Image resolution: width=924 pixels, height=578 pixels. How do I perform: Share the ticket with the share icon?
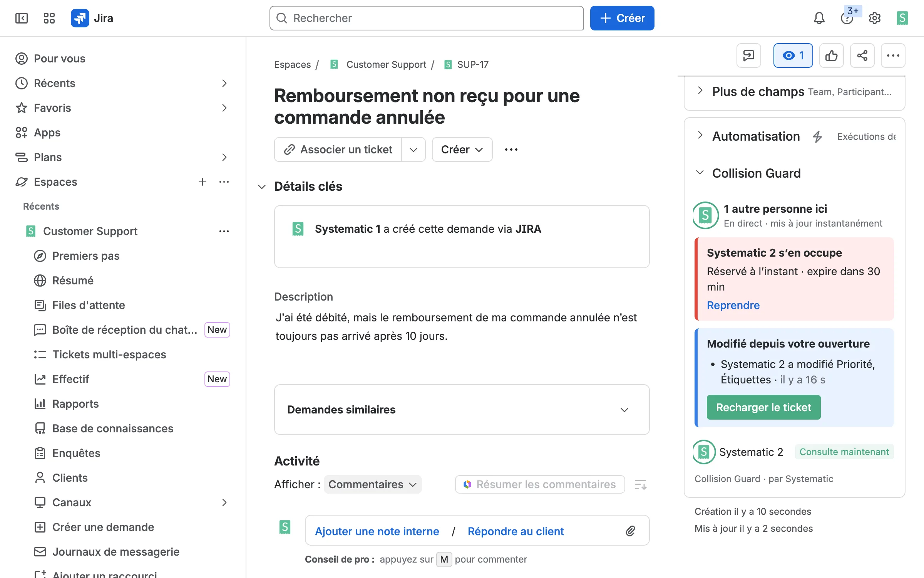coord(862,55)
